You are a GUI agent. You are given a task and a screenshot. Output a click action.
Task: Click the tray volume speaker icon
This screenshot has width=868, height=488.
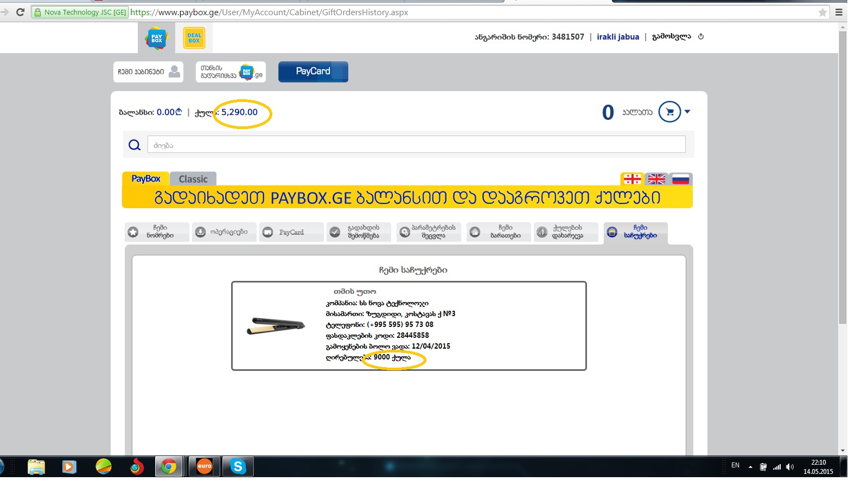(790, 467)
